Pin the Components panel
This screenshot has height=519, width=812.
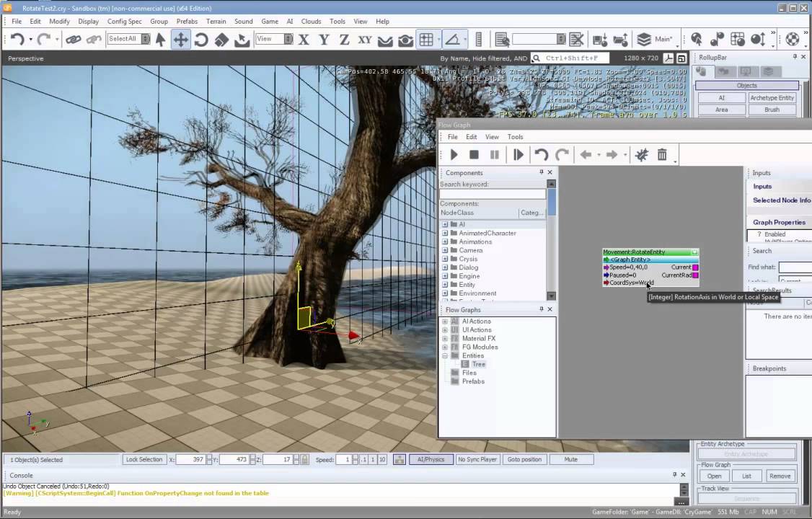(x=541, y=172)
